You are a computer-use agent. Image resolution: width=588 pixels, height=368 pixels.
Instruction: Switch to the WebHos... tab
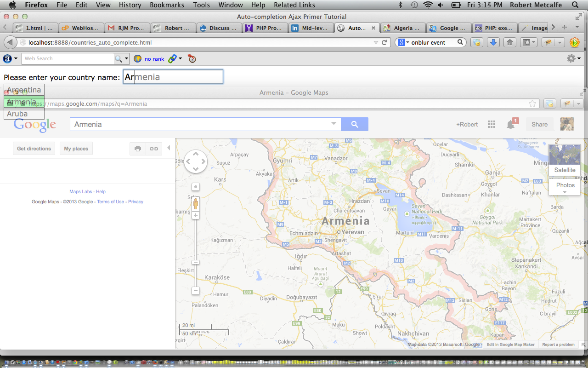click(x=81, y=28)
